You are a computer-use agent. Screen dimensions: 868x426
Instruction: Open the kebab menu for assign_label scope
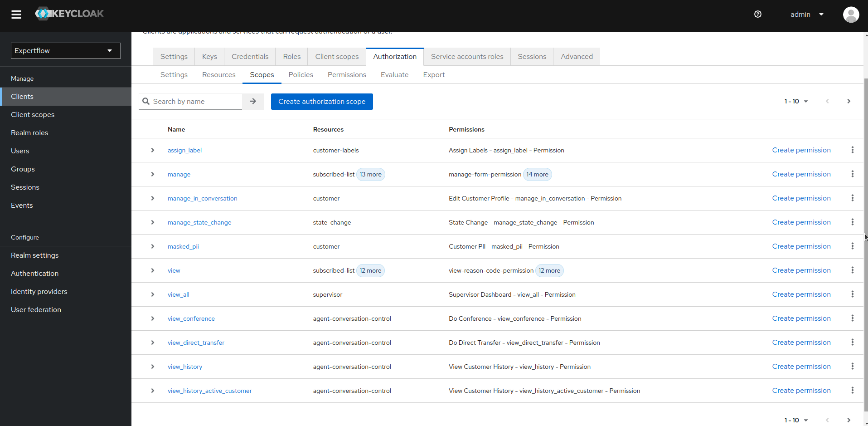point(852,150)
